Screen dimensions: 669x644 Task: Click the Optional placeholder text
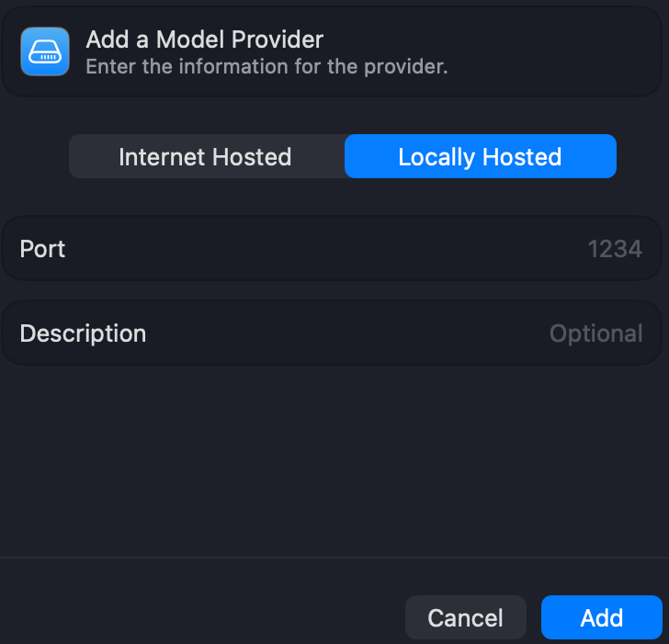click(x=595, y=333)
